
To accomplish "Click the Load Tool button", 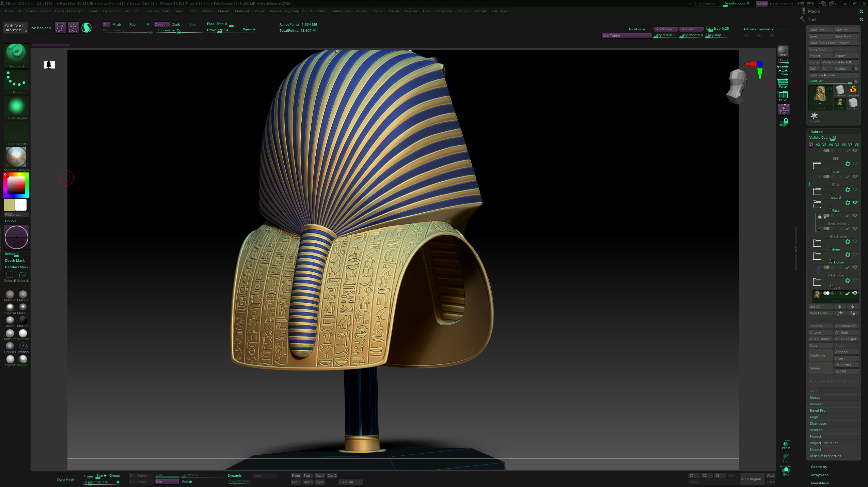I will point(820,30).
